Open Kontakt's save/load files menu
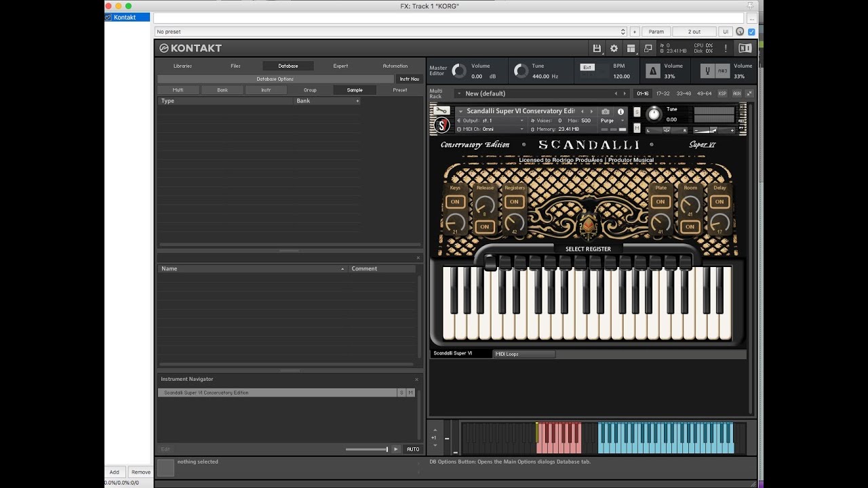Screen dimensions: 868x488 pyautogui.click(x=597, y=48)
